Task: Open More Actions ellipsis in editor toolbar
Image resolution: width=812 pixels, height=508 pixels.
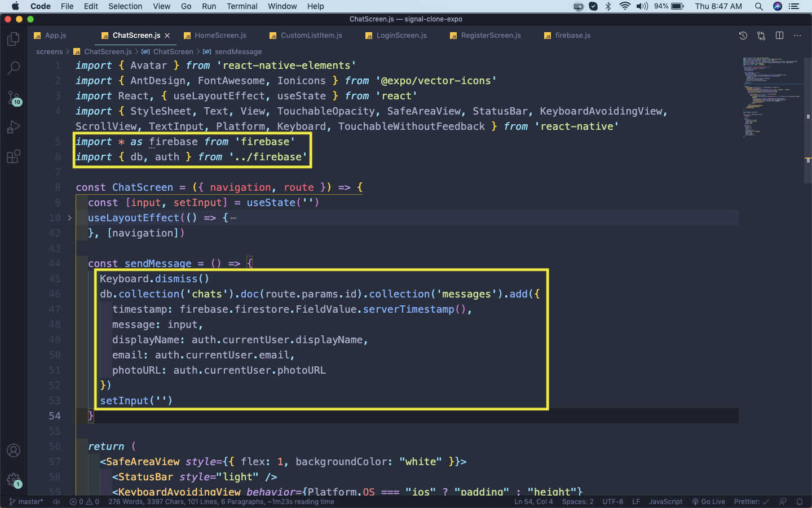Action: coord(797,36)
